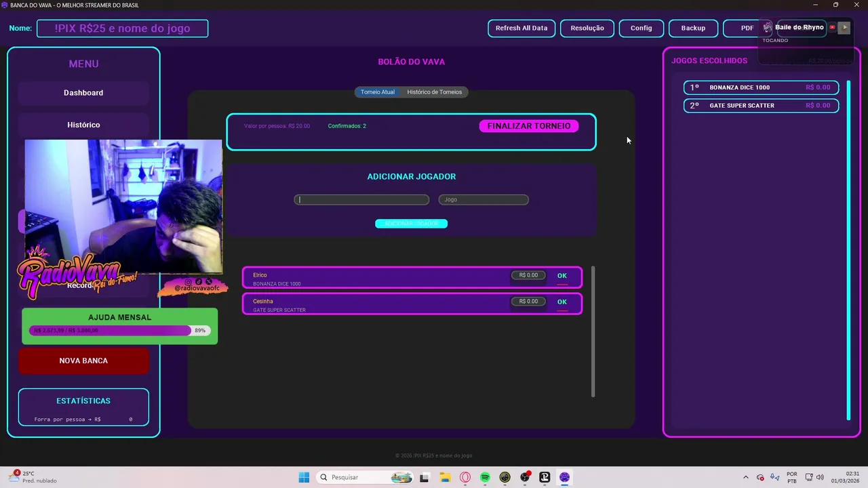Select the Elrico player name
868x488 pixels.
coord(260,275)
